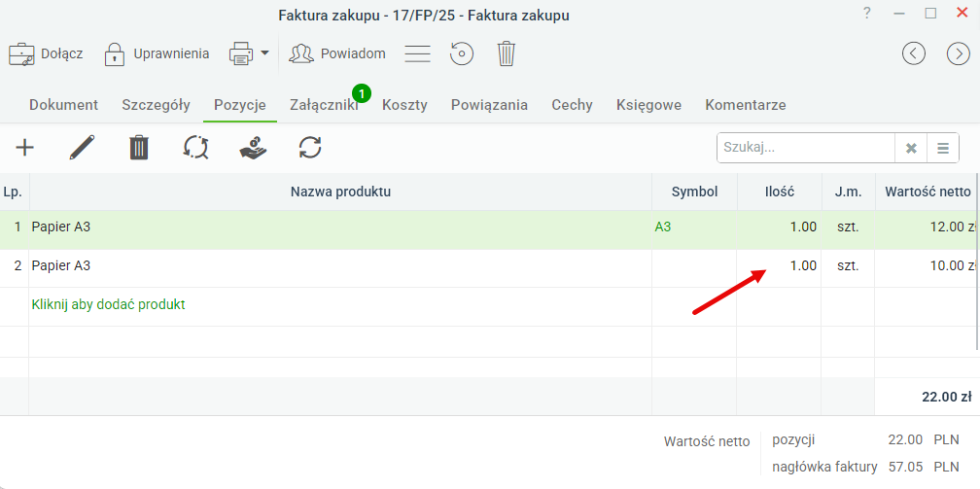This screenshot has height=489, width=980.
Task: Click the refresh positions icon
Action: click(310, 148)
